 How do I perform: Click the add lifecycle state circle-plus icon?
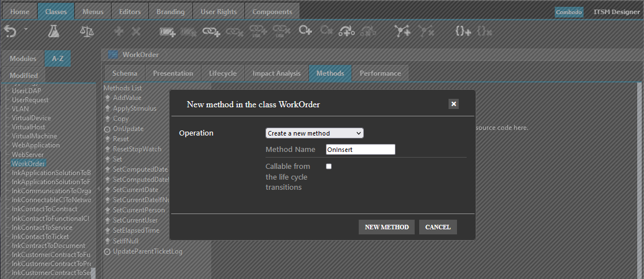point(305,31)
